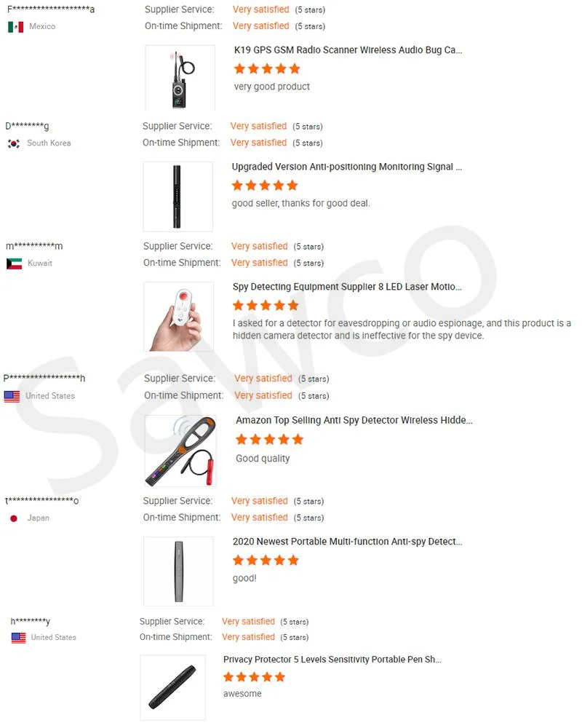
Task: Click star rating under Amazon Top Selling detector
Action: 270,439
